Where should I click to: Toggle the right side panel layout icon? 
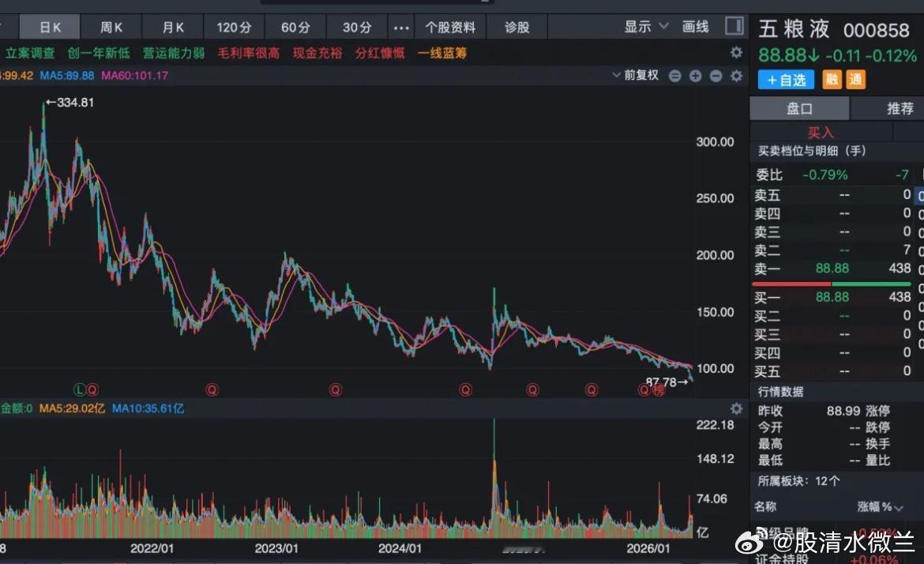734,26
